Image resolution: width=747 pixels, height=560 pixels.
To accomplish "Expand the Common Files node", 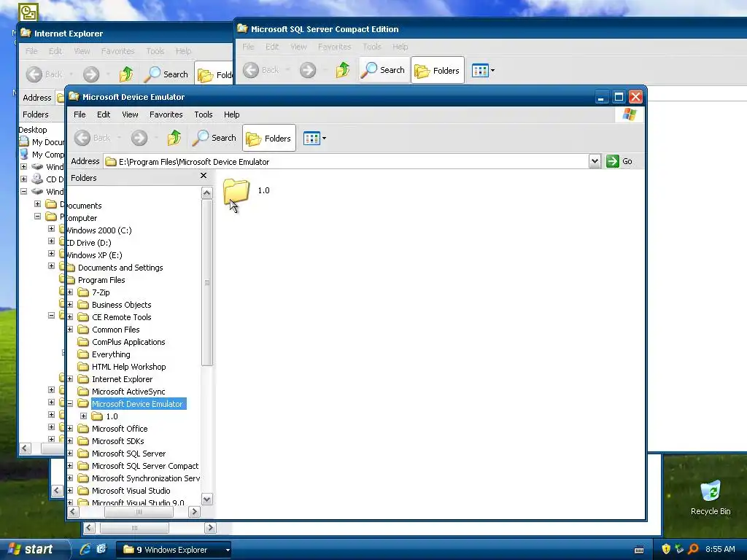I will click(70, 330).
